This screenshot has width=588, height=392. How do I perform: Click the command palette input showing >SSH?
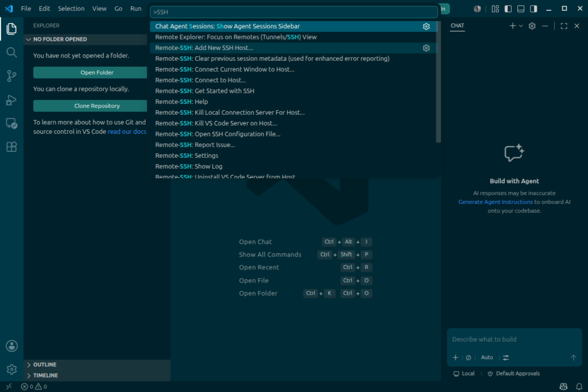click(293, 12)
